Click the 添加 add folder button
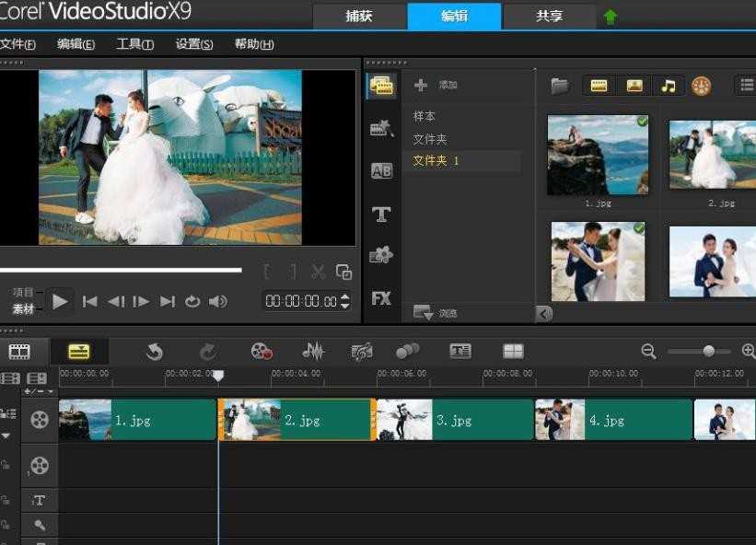The width and height of the screenshot is (756, 545). click(436, 85)
